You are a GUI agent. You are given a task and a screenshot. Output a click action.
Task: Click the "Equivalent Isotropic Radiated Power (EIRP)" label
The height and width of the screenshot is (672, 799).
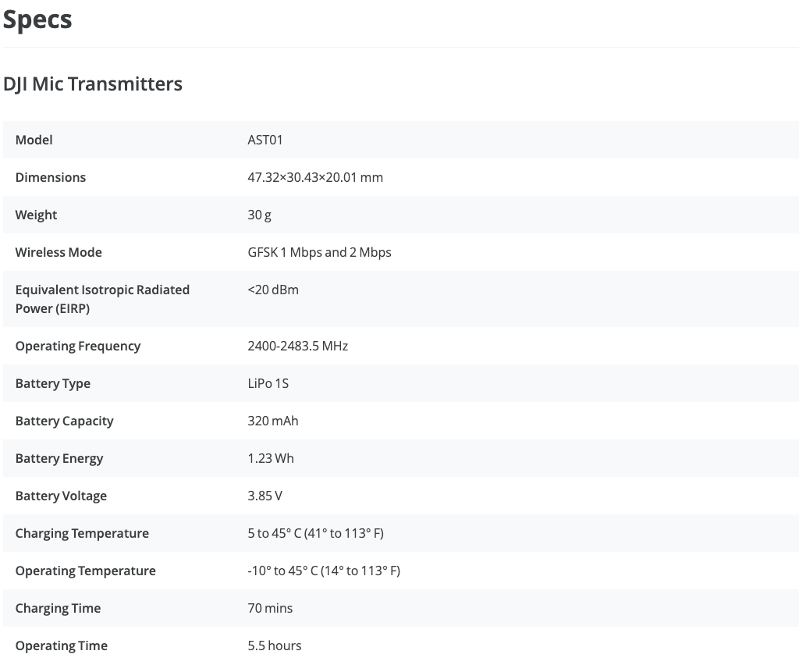click(102, 299)
